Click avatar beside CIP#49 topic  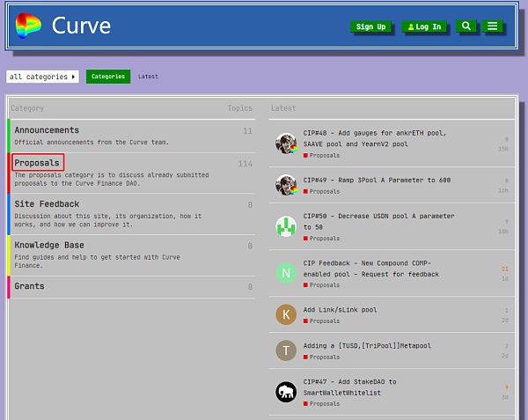click(x=286, y=185)
